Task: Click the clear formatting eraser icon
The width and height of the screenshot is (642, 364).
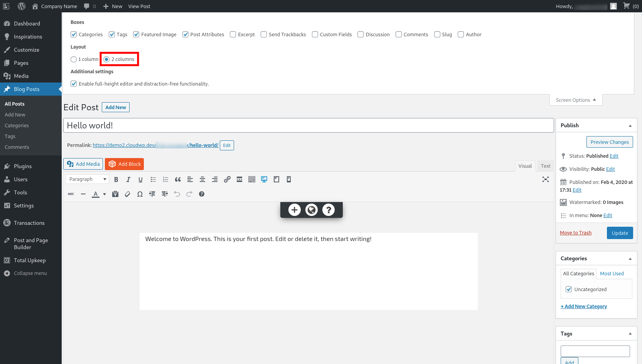Action: pyautogui.click(x=128, y=194)
